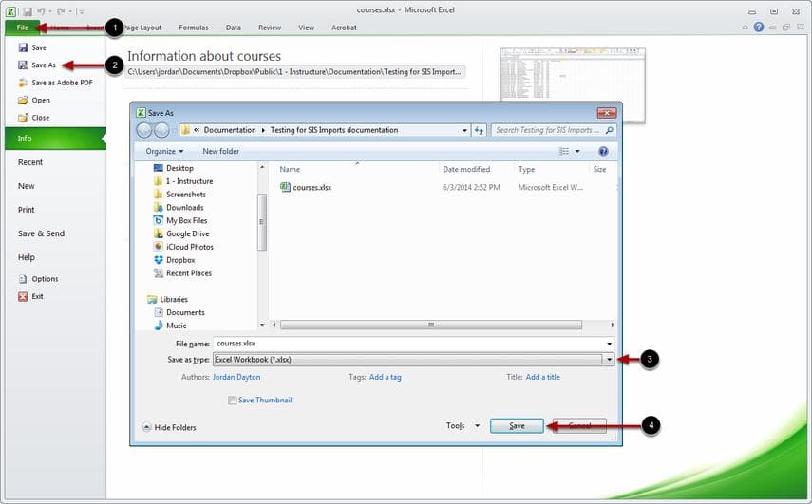Screen dimensions: 812x504
Task: Click Open in the backstage menu
Action: pyautogui.click(x=34, y=101)
